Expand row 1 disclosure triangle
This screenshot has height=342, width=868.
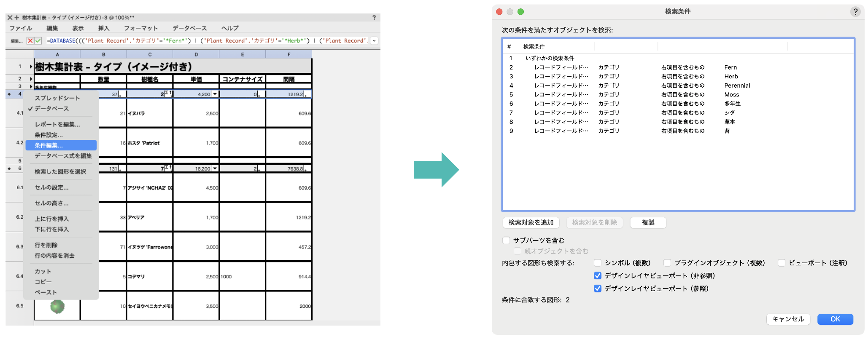coord(31,67)
